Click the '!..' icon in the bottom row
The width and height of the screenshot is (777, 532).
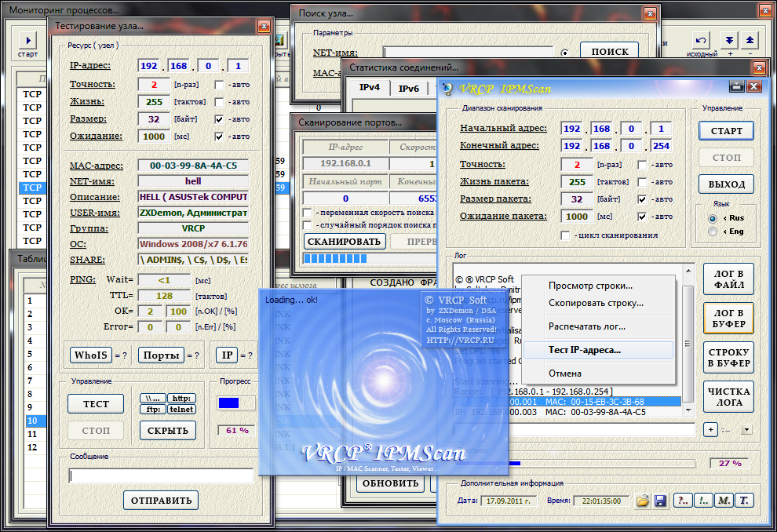tap(702, 500)
